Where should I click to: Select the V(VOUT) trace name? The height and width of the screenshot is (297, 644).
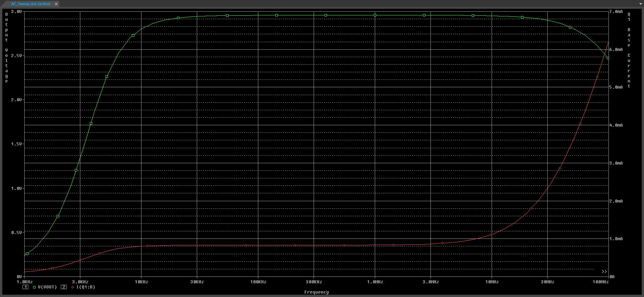pos(47,287)
